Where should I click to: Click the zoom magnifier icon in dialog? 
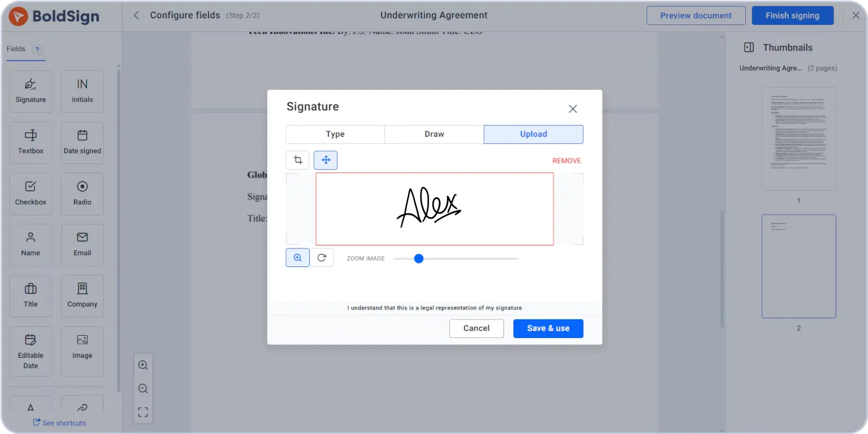[x=297, y=258]
